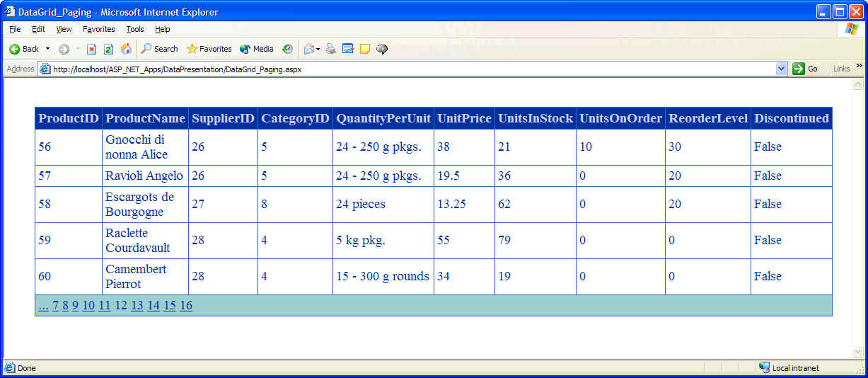Jump to page 16 in pager
The height and width of the screenshot is (378, 868).
pos(186,306)
